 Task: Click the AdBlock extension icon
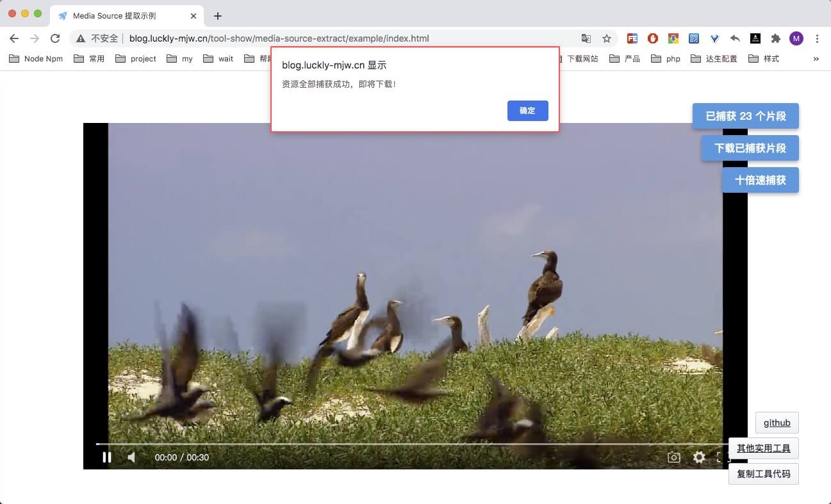(x=653, y=38)
